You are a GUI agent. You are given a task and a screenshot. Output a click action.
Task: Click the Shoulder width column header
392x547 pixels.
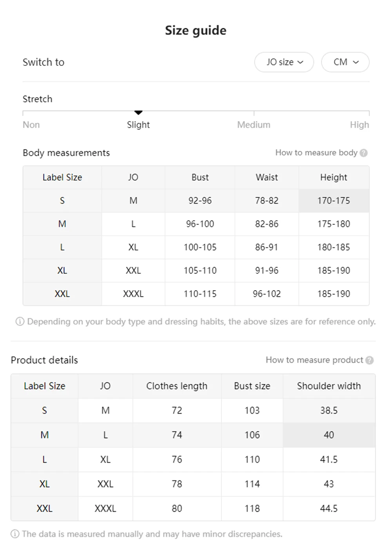click(329, 386)
